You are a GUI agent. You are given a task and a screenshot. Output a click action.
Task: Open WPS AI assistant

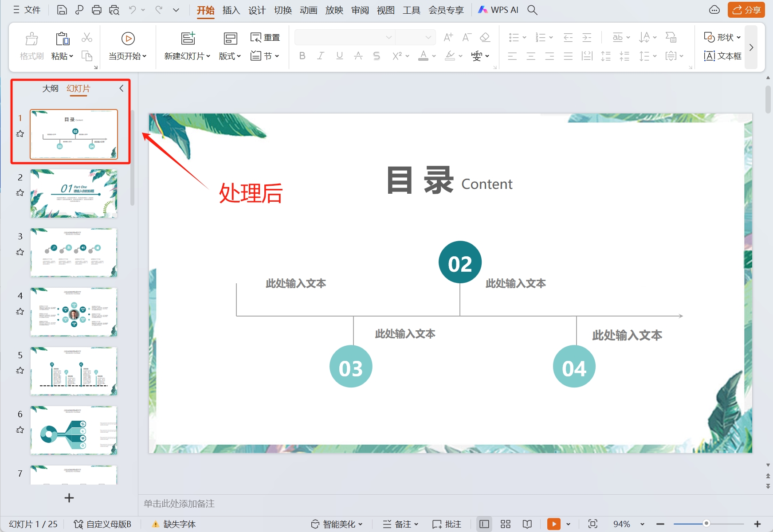point(498,10)
